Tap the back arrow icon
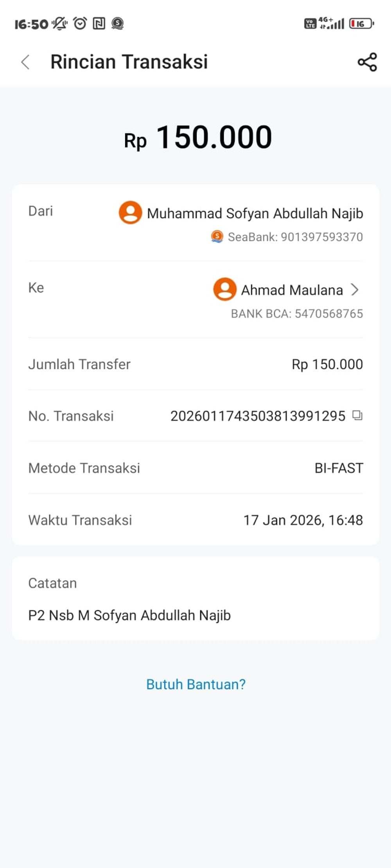The image size is (391, 868). [25, 62]
